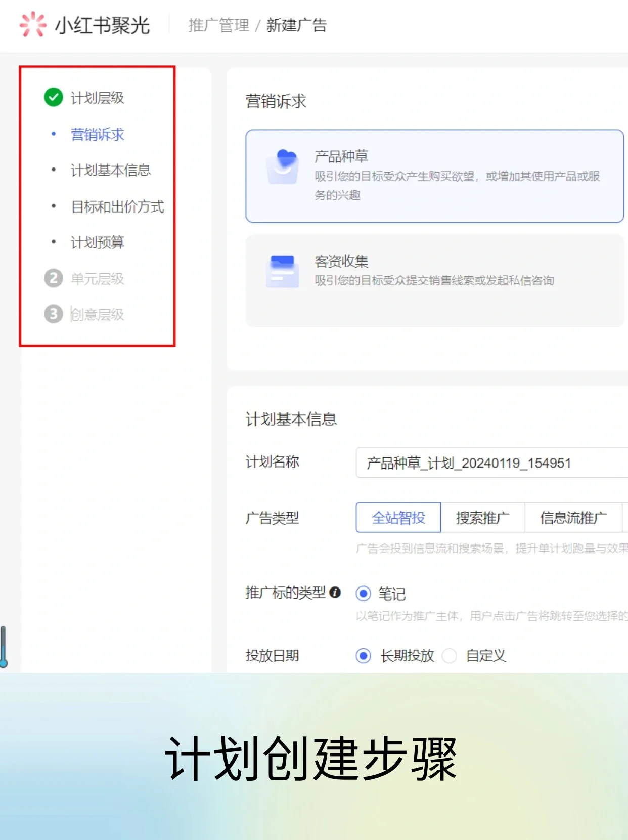Image resolution: width=628 pixels, height=840 pixels.
Task: Click the 计划名称 text input field
Action: tap(490, 463)
